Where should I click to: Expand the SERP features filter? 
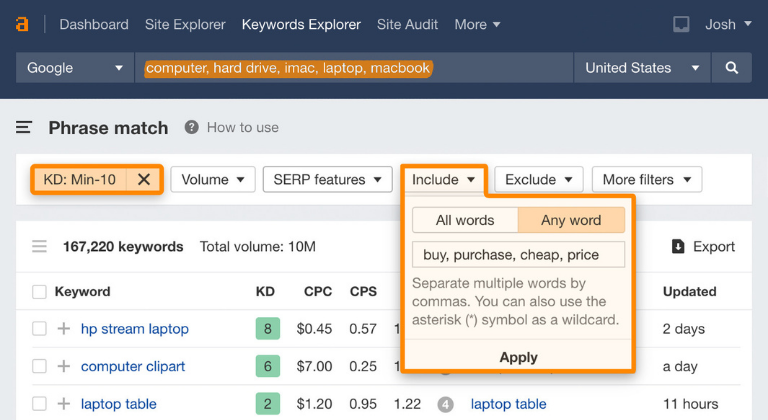[328, 179]
